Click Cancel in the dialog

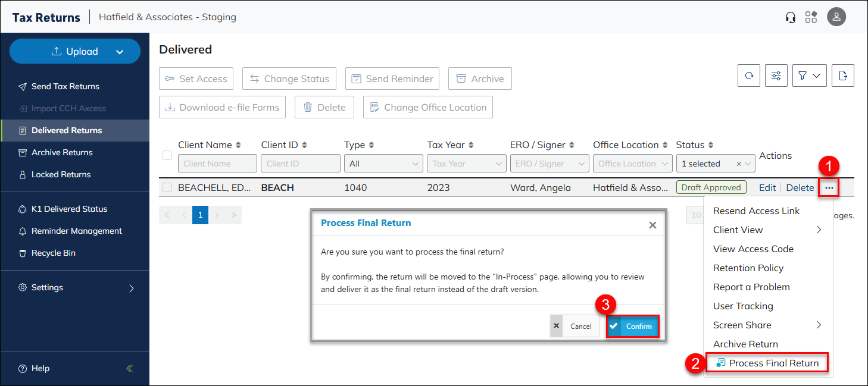[575, 327]
